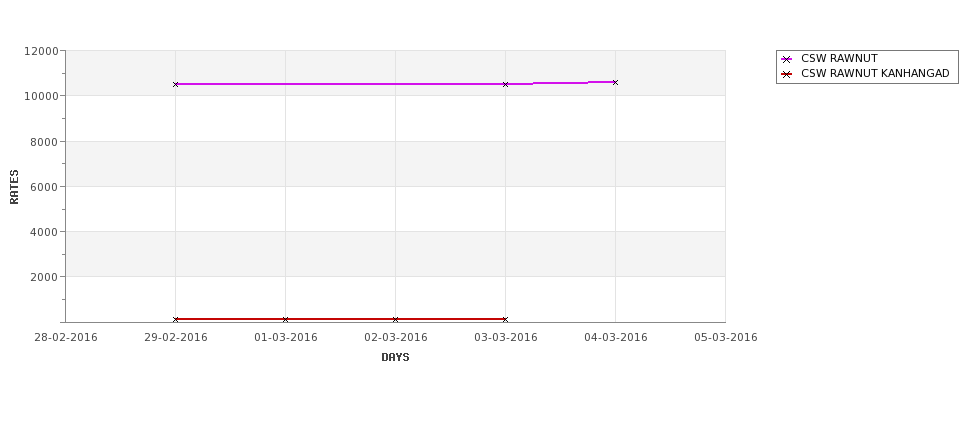This screenshot has width=975, height=429.
Task: Click the CSW RAWNUT KANHANGAD legend marker icon
Action: coord(786,74)
